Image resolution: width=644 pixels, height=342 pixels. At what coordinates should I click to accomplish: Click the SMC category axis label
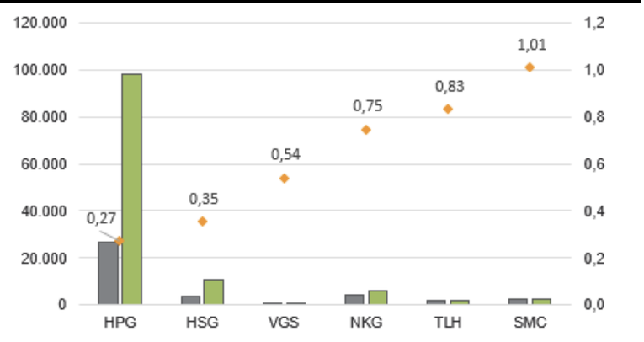pos(530,322)
